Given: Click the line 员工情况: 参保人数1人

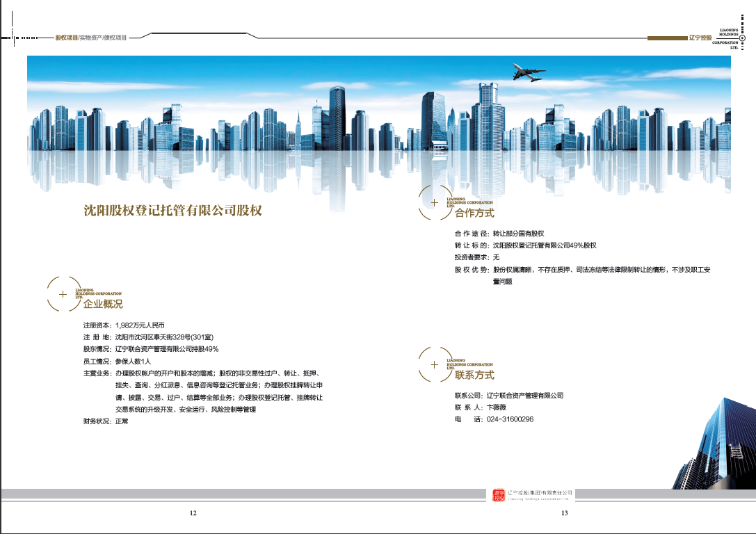Looking at the screenshot, I should (117, 361).
